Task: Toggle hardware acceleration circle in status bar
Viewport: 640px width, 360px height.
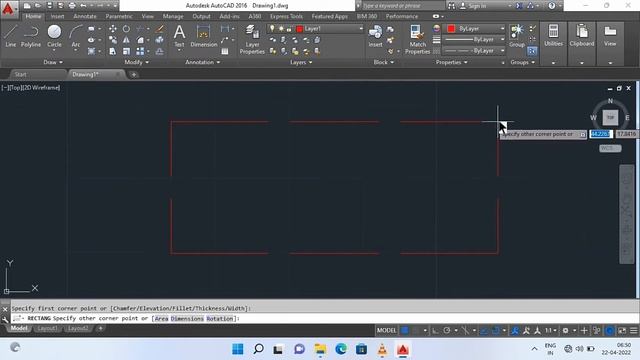Action: click(610, 330)
